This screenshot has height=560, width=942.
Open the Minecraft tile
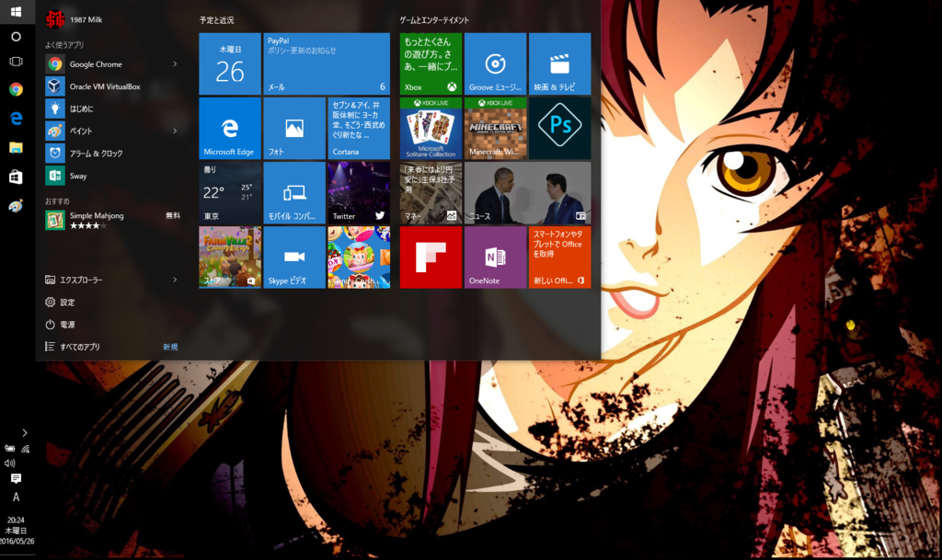[x=495, y=129]
